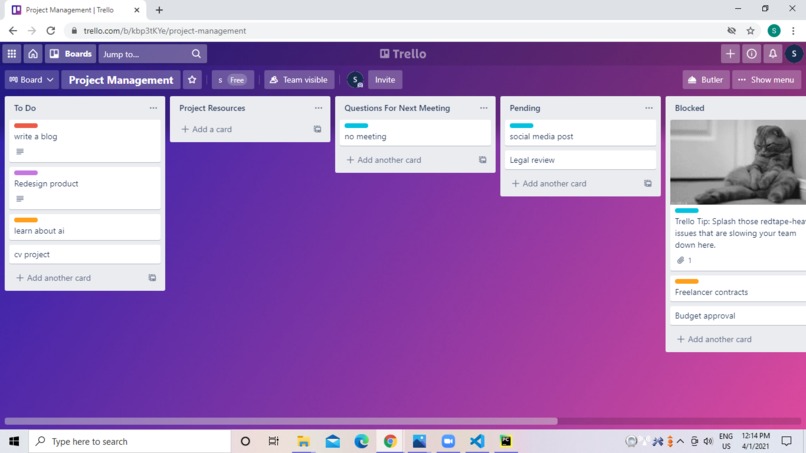806x453 pixels.
Task: Open Zoom from the taskbar
Action: coord(448,441)
